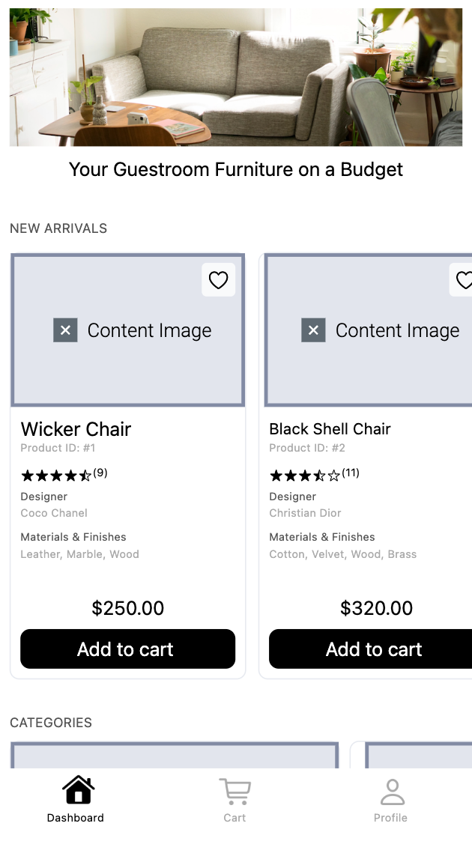Click the Black Shell Chair broken image icon

(x=313, y=330)
